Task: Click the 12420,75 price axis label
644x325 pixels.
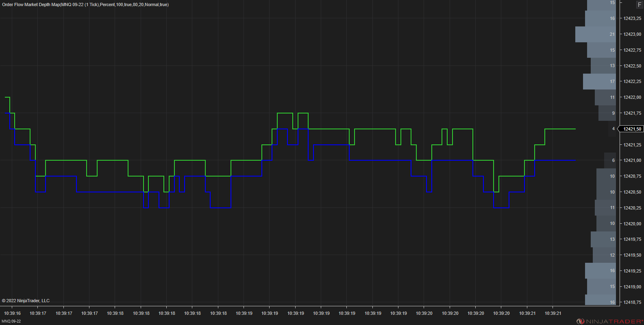Action: 632,176
